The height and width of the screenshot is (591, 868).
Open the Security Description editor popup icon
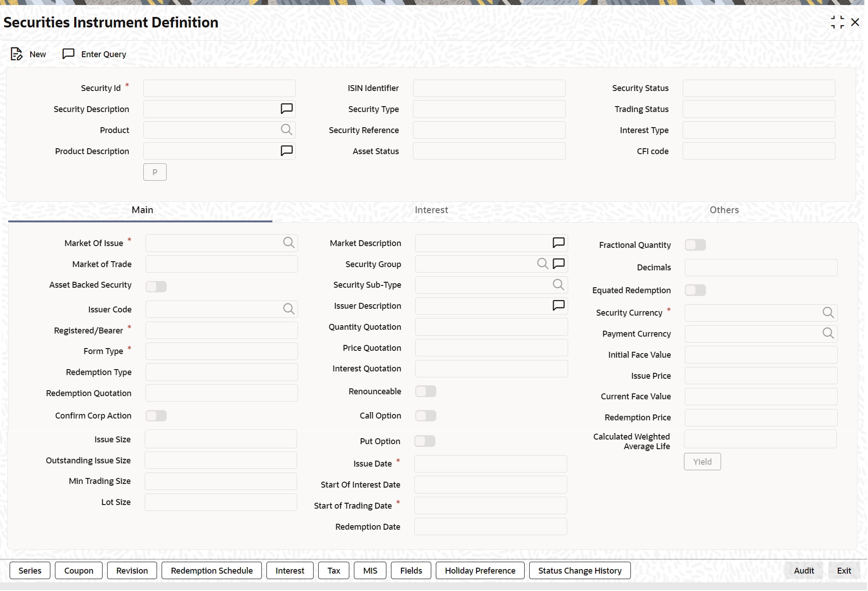[287, 109]
